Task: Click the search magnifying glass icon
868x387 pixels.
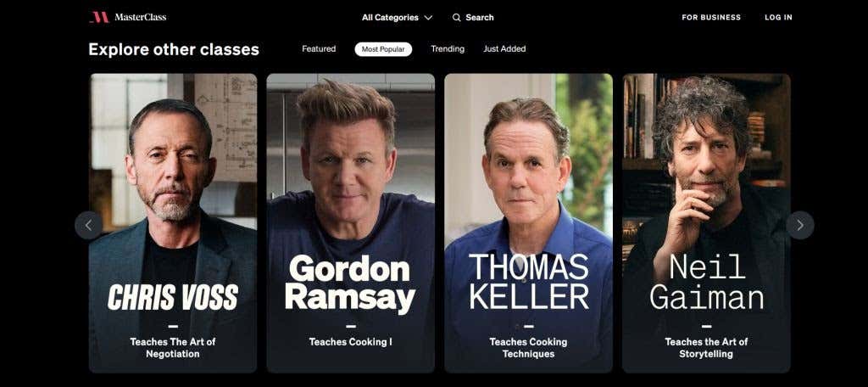Action: pos(456,17)
